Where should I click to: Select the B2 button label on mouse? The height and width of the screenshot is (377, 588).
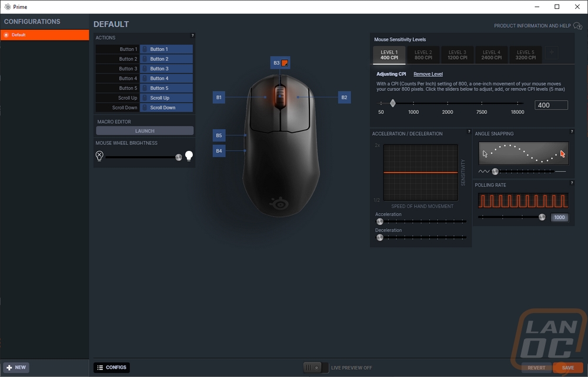point(344,97)
